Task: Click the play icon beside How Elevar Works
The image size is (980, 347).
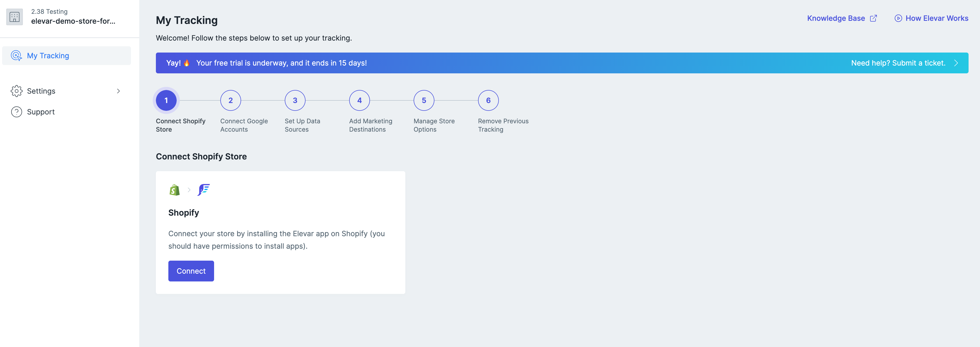Action: pos(898,18)
